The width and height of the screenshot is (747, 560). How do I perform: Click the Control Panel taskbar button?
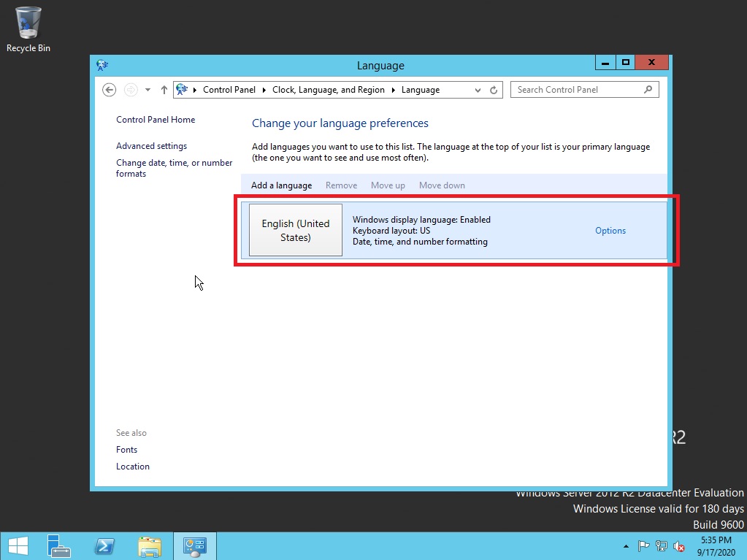(195, 546)
